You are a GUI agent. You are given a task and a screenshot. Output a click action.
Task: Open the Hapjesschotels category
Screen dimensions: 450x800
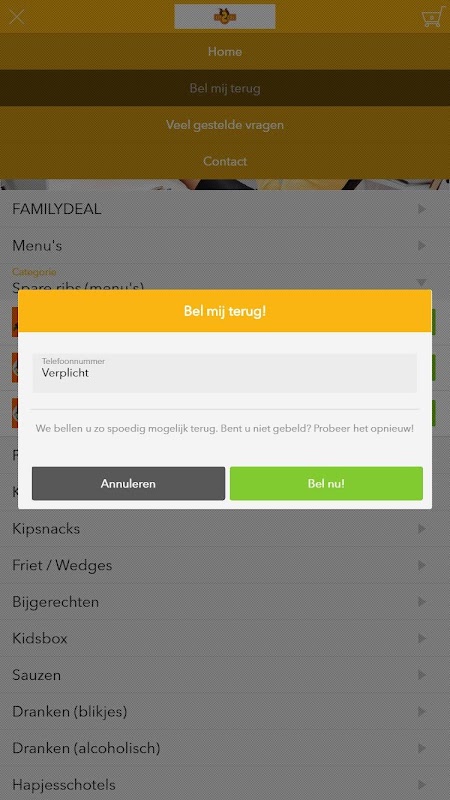tap(225, 784)
